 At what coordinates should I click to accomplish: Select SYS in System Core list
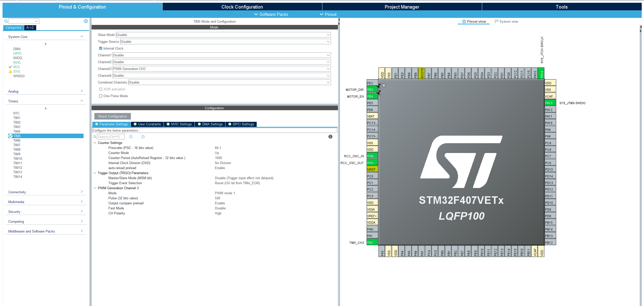pyautogui.click(x=17, y=71)
